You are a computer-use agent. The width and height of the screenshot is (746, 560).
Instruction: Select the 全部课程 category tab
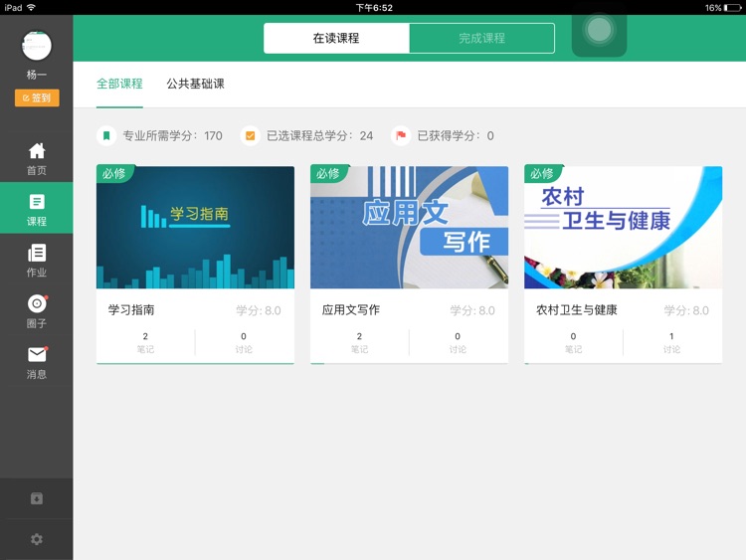[119, 85]
